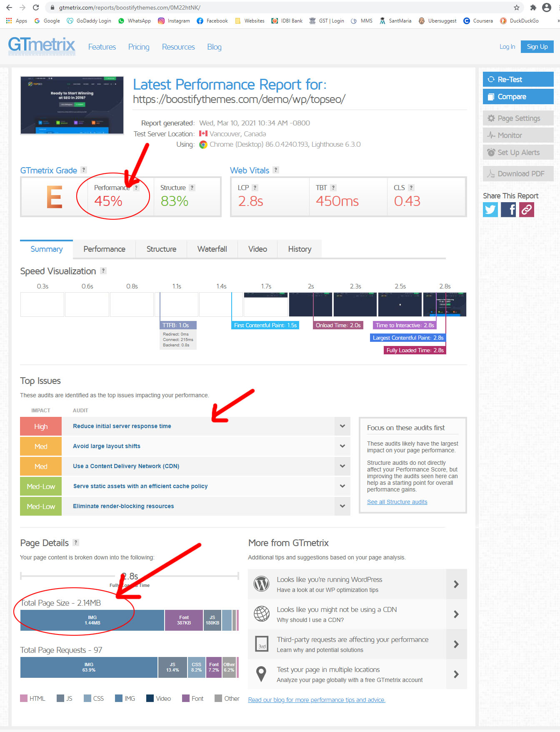Click help icon beside Web Vitals
Viewport: 560px width, 732px height.
(x=276, y=170)
